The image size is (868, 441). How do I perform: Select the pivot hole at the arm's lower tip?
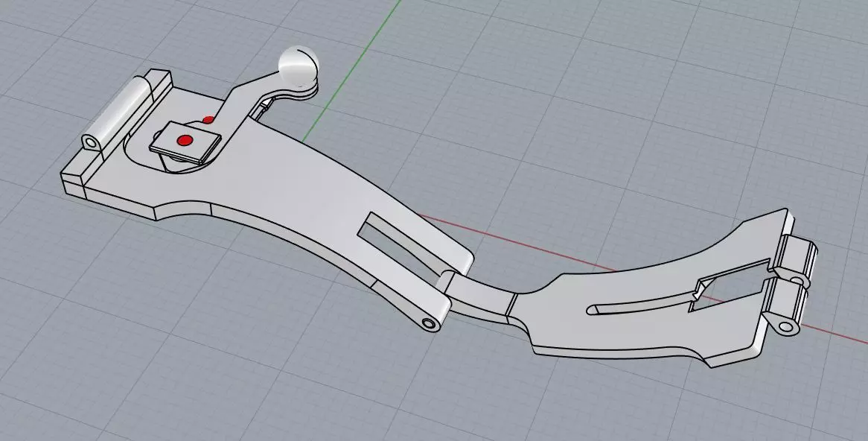[x=429, y=323]
